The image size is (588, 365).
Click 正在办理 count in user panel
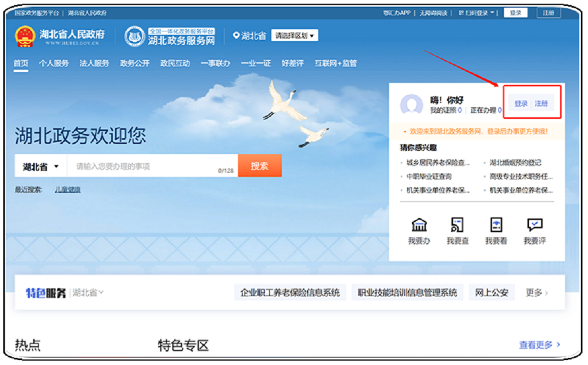[486, 110]
